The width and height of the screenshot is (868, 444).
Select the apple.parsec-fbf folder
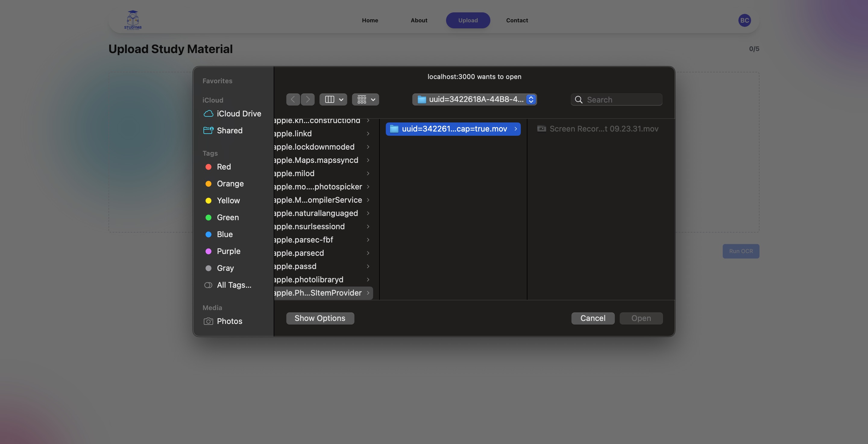323,240
